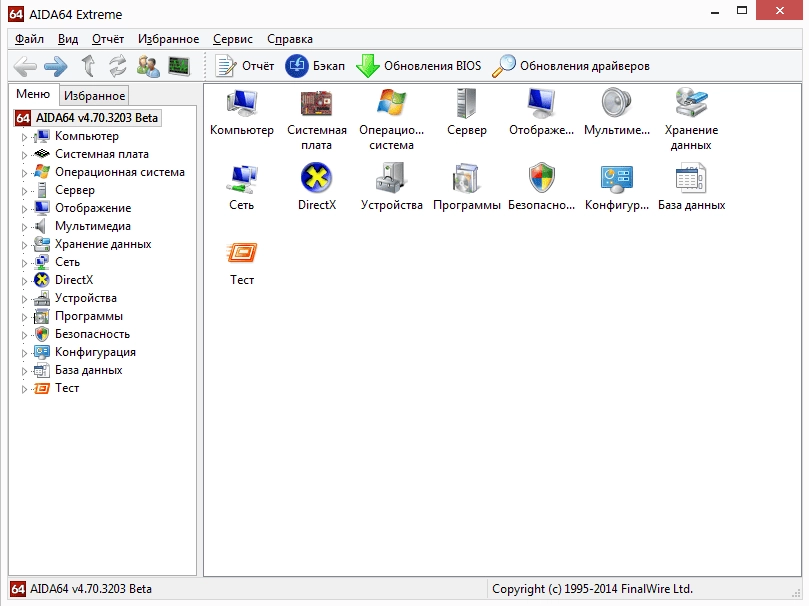Open the Мультимедиа speaker icon in main pane
The width and height of the screenshot is (809, 606).
point(617,103)
